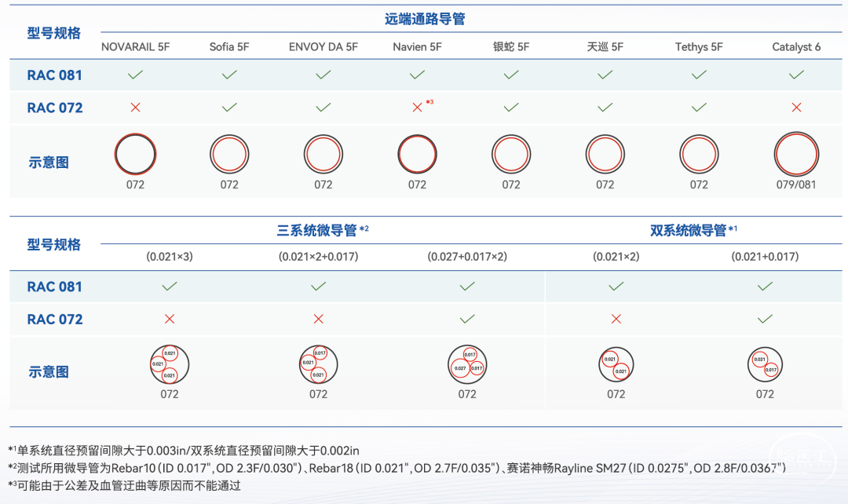The image size is (848, 504).
Task: Select RAC 072 checkmark under Sofia 5F
Action: click(x=229, y=108)
